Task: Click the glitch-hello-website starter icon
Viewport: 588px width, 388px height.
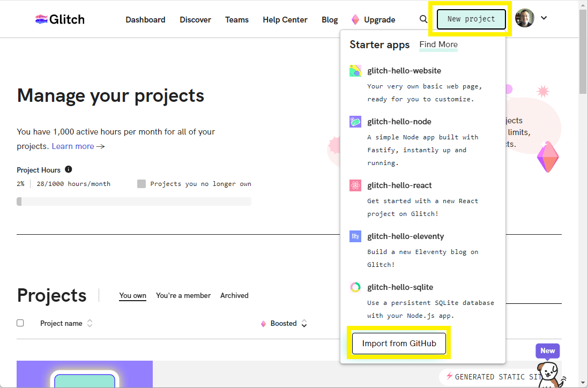Action: tap(355, 70)
